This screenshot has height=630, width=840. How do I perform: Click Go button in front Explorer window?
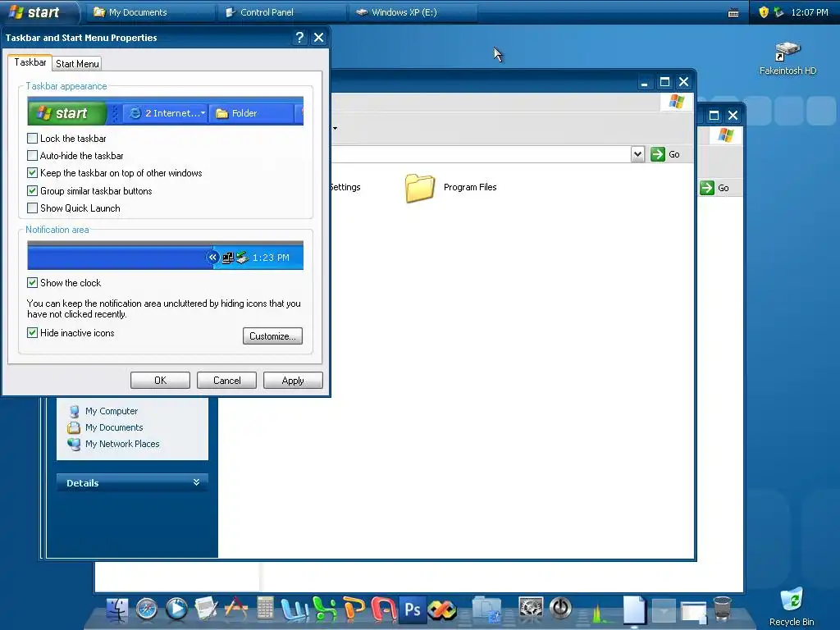pos(665,154)
